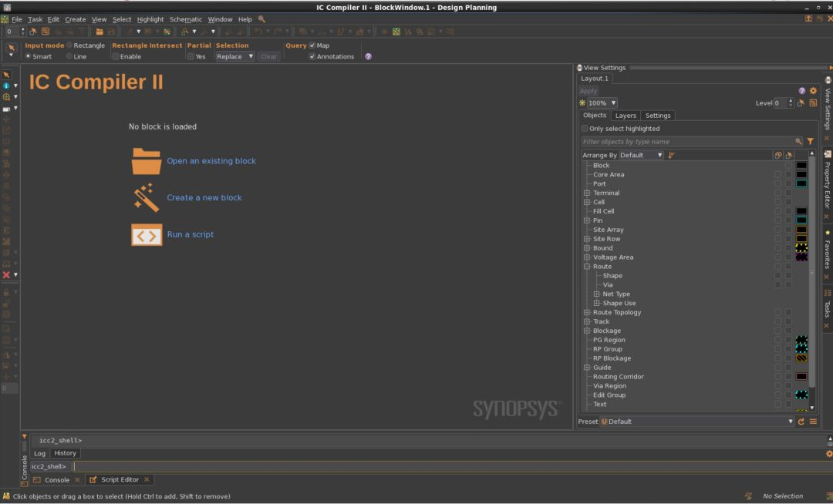Click the search icon next to Help menu
Screen dimensions: 833x504
click(x=261, y=19)
